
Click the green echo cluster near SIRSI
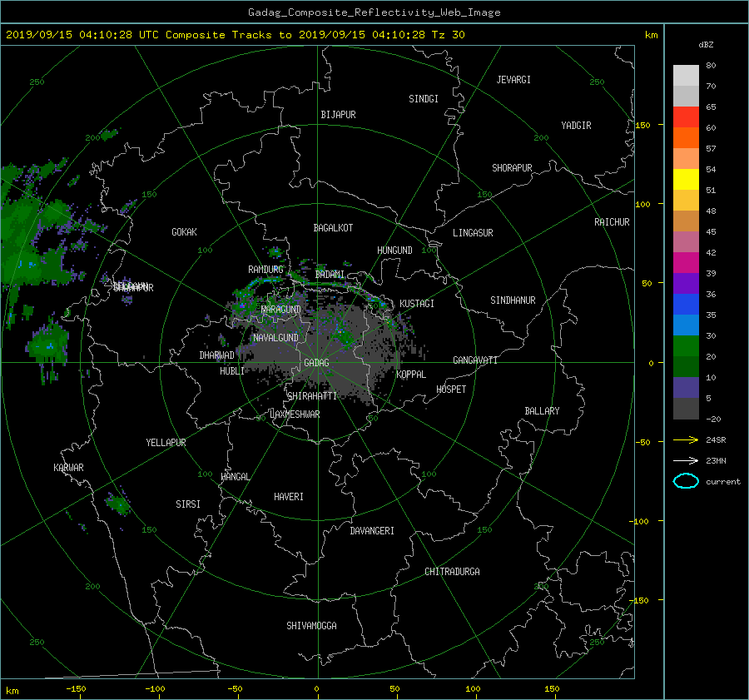[117, 504]
